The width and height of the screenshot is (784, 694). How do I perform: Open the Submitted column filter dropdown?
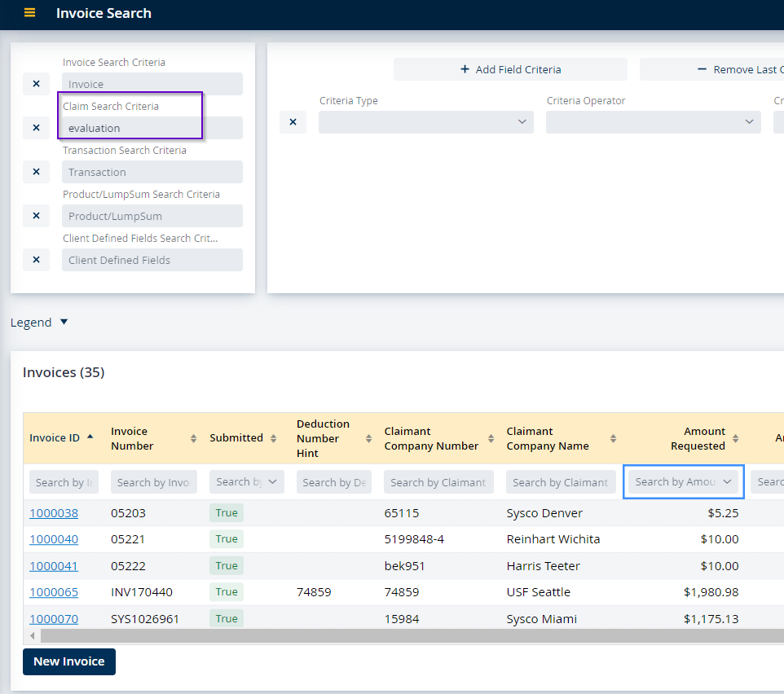coord(247,482)
